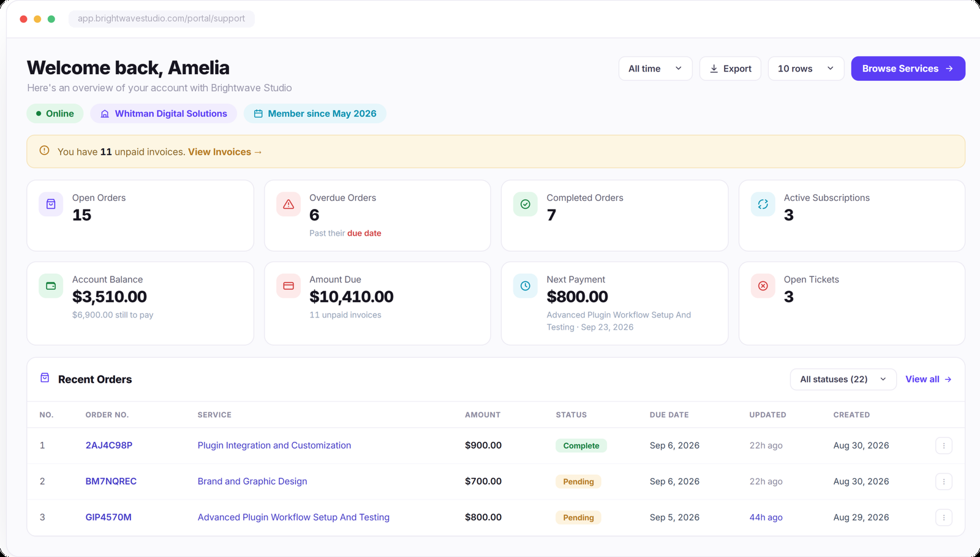
Task: Click the $10,410.00 Amount Due value
Action: (x=352, y=297)
